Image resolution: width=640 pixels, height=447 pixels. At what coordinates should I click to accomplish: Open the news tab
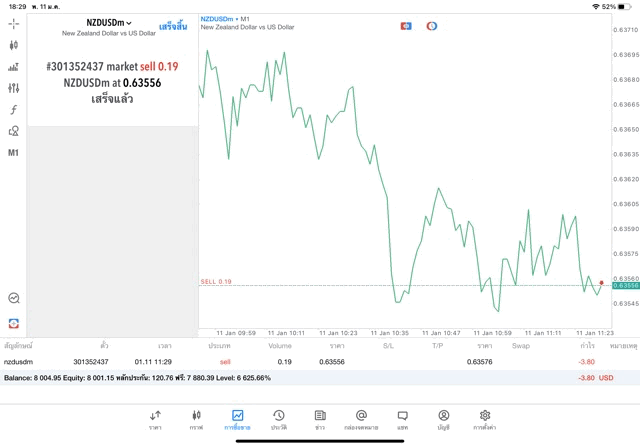click(x=320, y=420)
